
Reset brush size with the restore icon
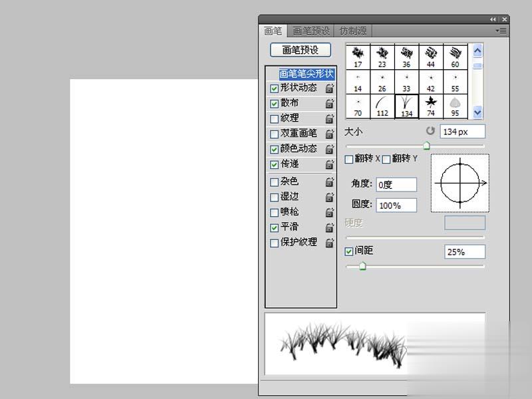(x=430, y=131)
